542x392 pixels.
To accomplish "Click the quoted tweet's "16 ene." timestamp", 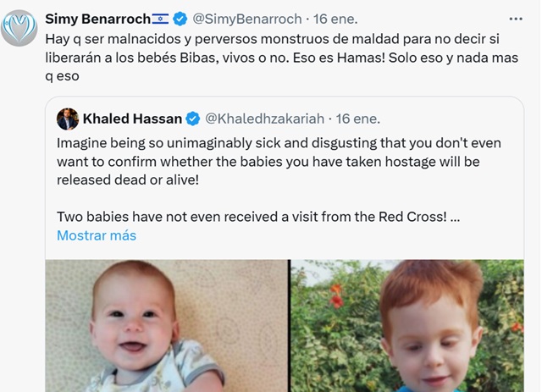I will point(357,119).
